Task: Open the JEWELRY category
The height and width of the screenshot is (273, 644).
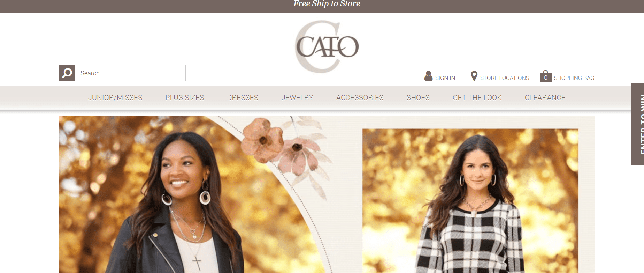Action: [x=297, y=98]
